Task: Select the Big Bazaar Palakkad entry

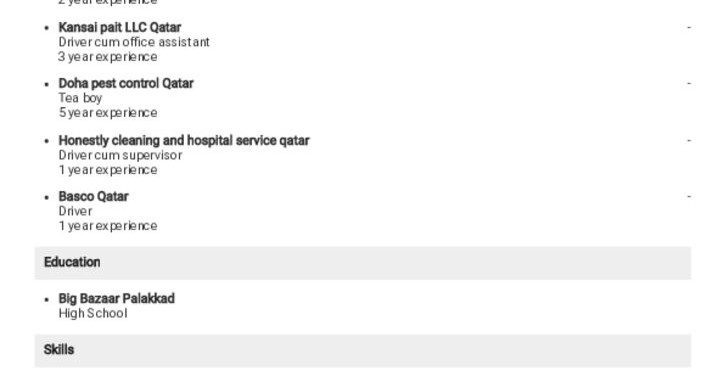Action: (x=116, y=298)
